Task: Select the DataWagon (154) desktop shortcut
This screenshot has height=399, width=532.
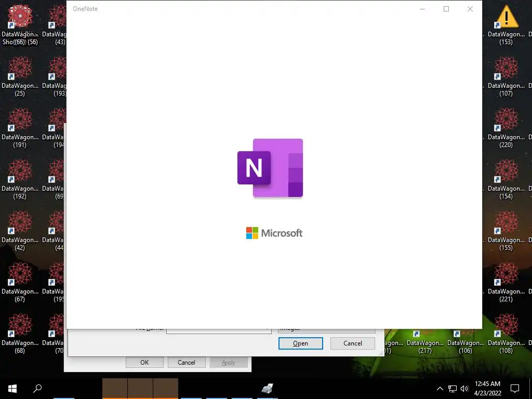Action: (x=506, y=179)
